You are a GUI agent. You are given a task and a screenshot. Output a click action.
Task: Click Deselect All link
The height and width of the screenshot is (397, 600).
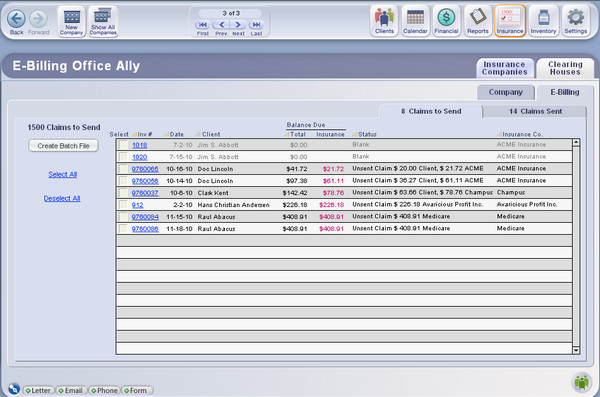coord(62,198)
